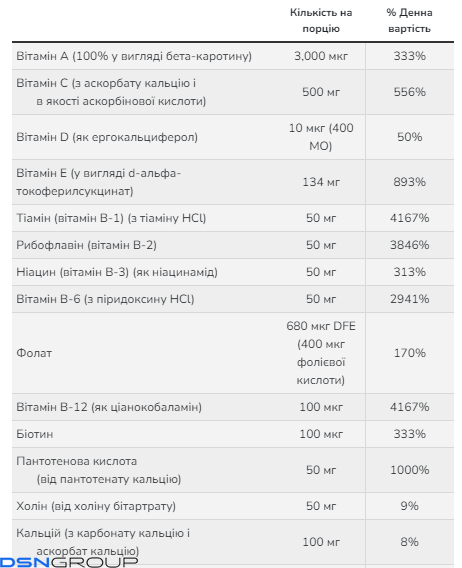Viewport: 462px width, 568px height.
Task: Click the DSN GROUP logo watermark
Action: pyautogui.click(x=69, y=562)
